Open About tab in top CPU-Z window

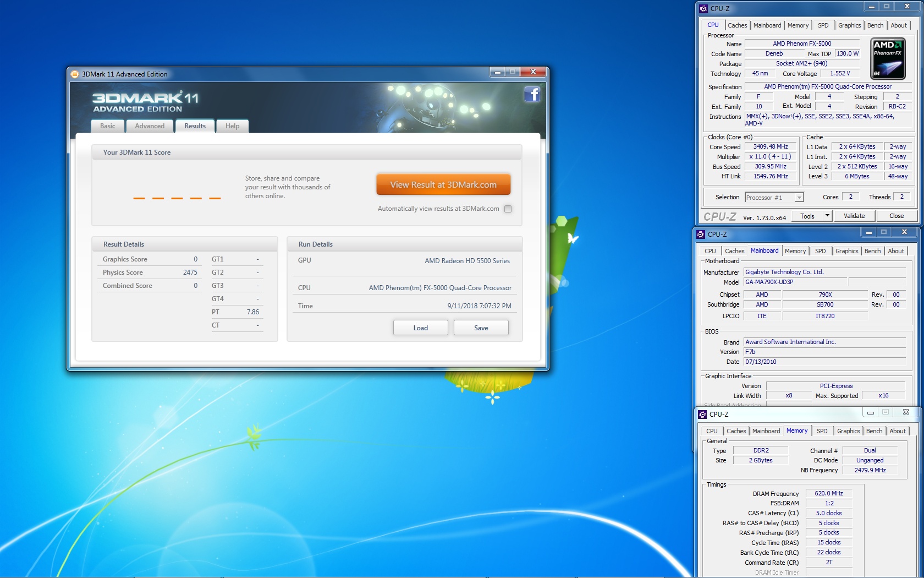click(899, 25)
